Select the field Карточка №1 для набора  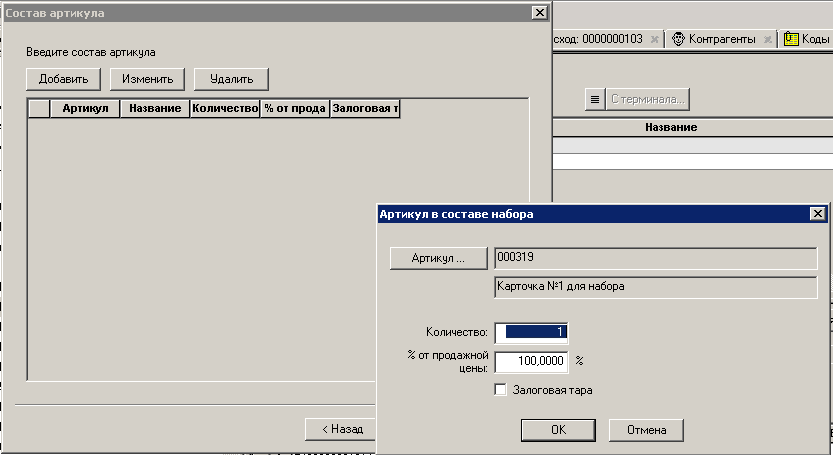point(656,287)
